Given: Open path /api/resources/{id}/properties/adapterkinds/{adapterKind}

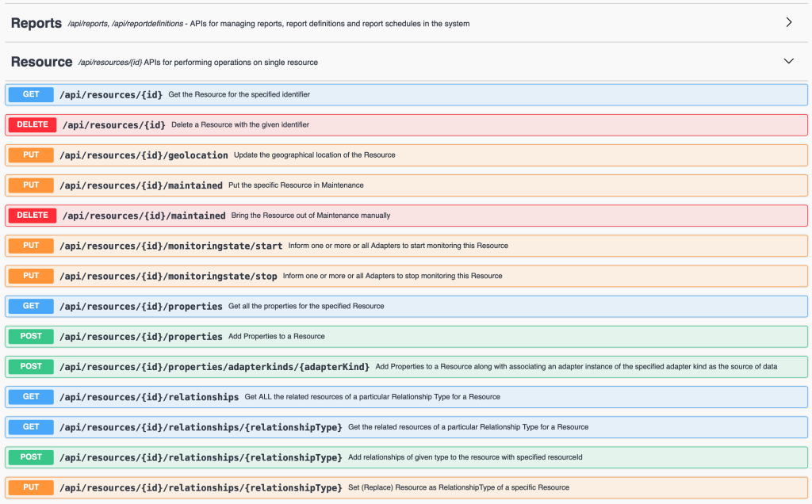Looking at the screenshot, I should [x=214, y=367].
